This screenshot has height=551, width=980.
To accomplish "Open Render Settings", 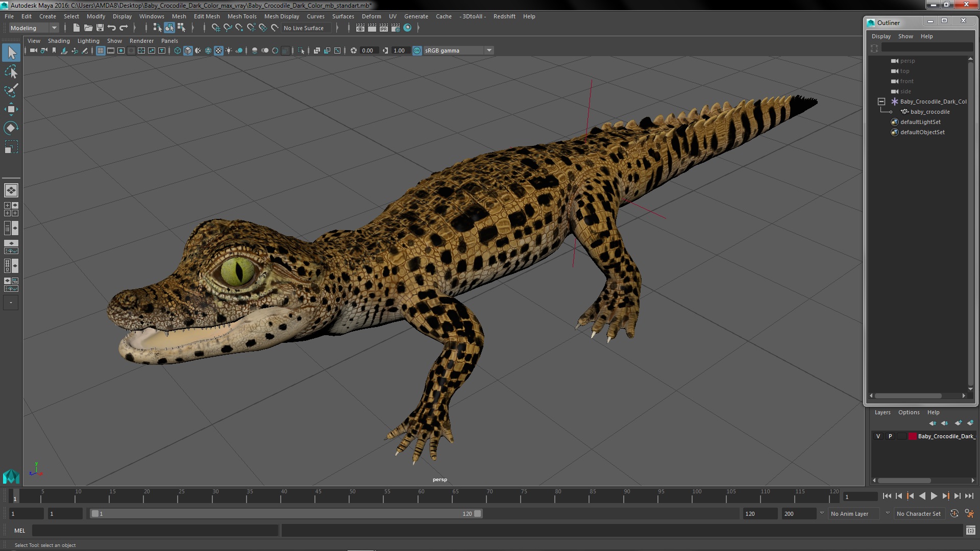I will [x=396, y=28].
